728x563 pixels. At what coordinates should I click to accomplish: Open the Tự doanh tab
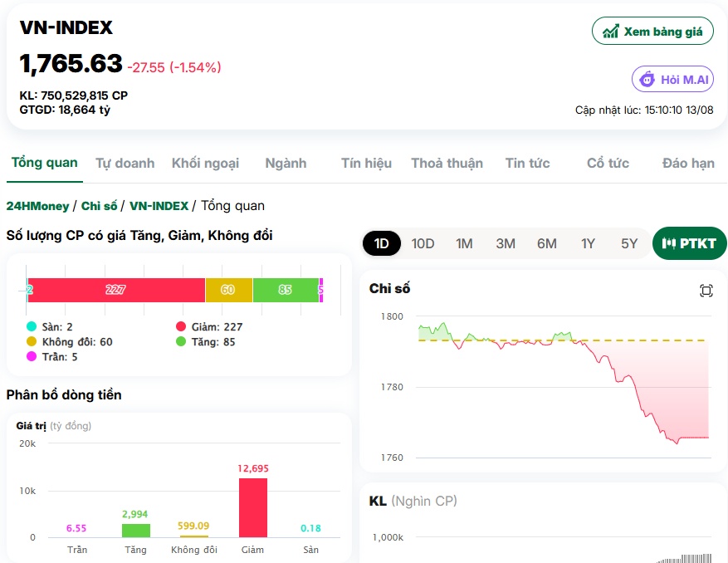click(125, 163)
